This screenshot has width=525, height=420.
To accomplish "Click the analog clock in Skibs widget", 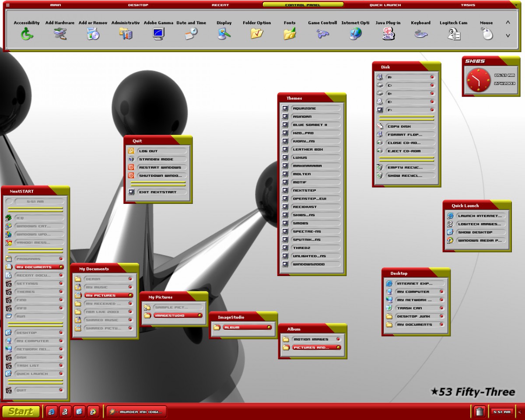I will pos(479,80).
